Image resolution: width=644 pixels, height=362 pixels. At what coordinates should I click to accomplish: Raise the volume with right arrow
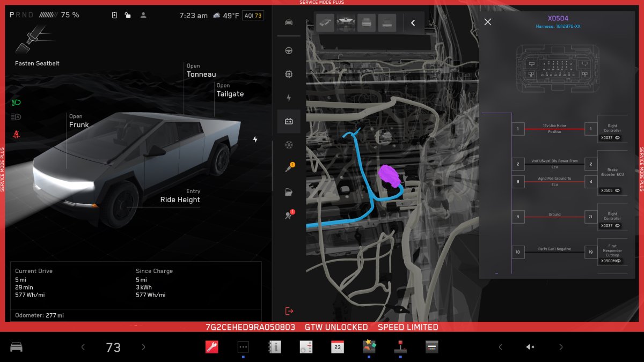561,347
